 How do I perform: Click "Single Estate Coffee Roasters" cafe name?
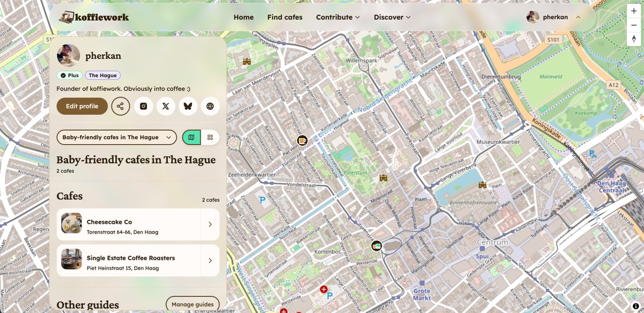point(131,258)
